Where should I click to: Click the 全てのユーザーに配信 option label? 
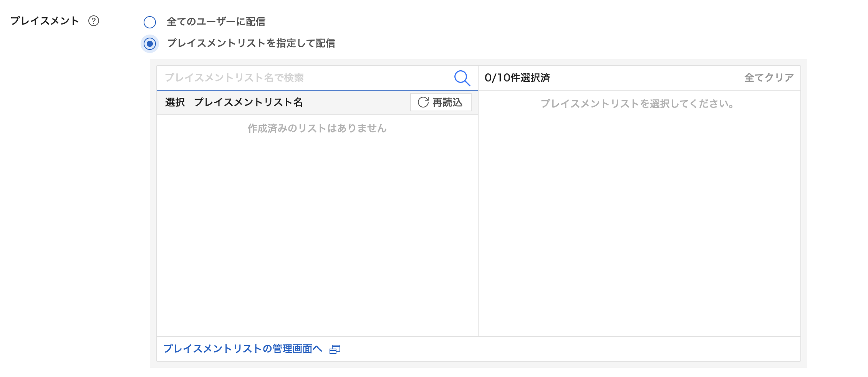pyautogui.click(x=216, y=22)
